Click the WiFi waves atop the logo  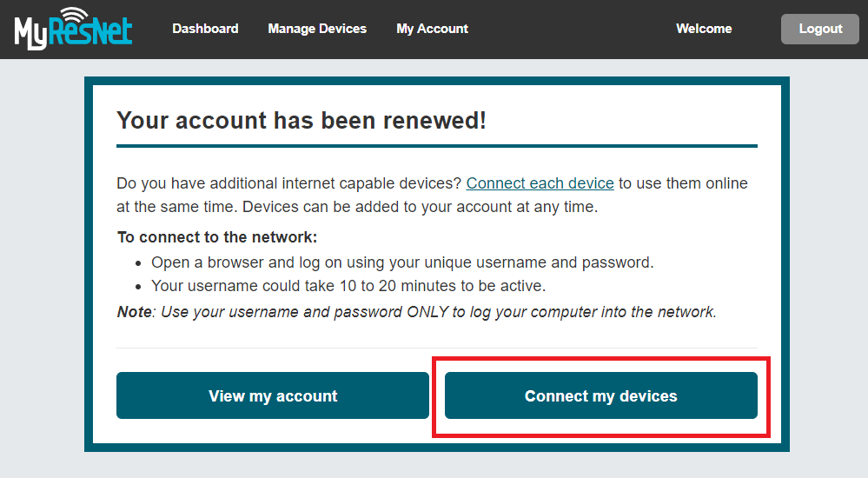[74, 16]
